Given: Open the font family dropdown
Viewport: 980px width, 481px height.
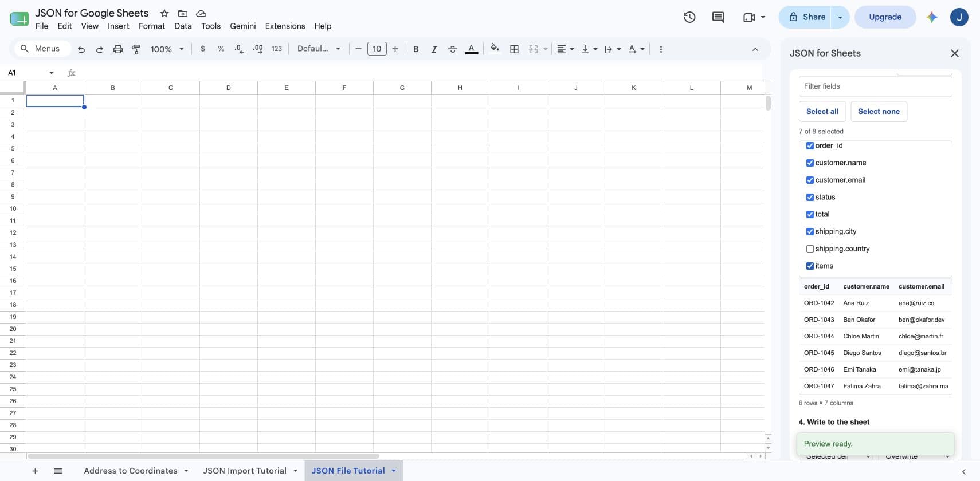Looking at the screenshot, I should coord(319,49).
